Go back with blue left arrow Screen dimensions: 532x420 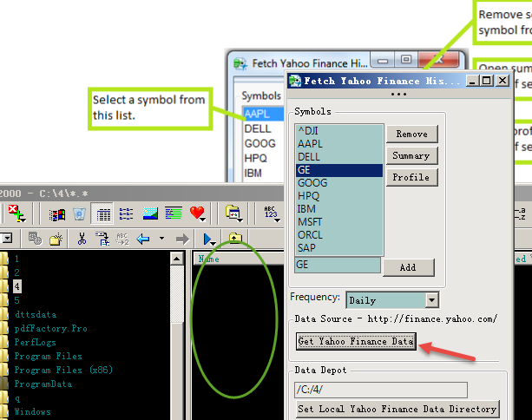click(143, 240)
